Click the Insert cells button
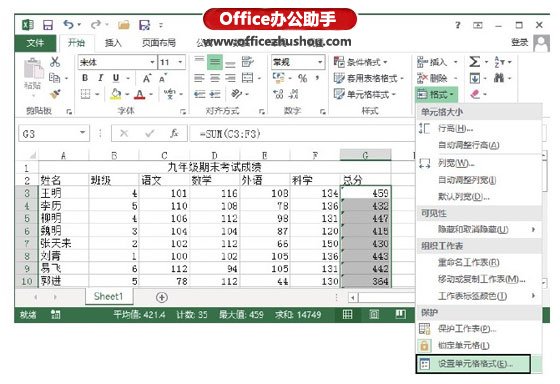 [x=432, y=62]
